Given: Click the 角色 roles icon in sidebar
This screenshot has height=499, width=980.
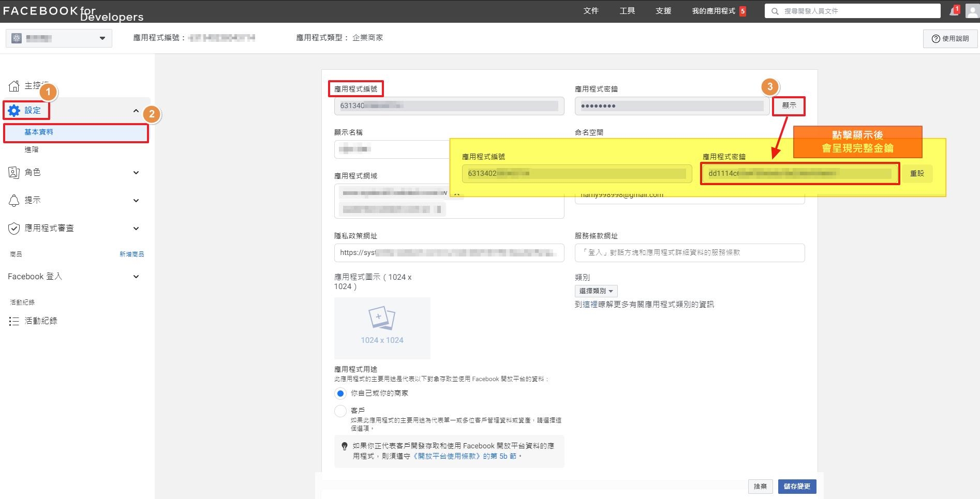Looking at the screenshot, I should pyautogui.click(x=14, y=173).
